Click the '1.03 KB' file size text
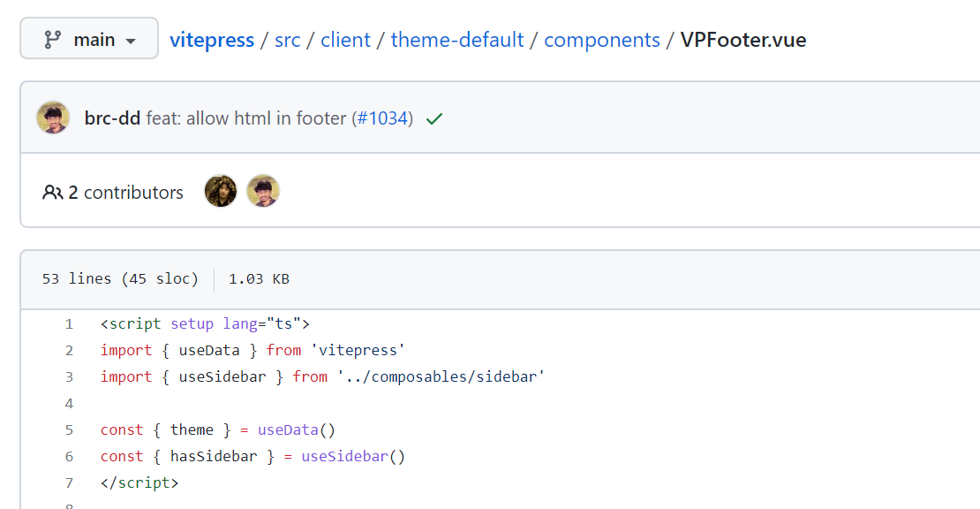Viewport: 980px width, 509px height. [x=259, y=279]
